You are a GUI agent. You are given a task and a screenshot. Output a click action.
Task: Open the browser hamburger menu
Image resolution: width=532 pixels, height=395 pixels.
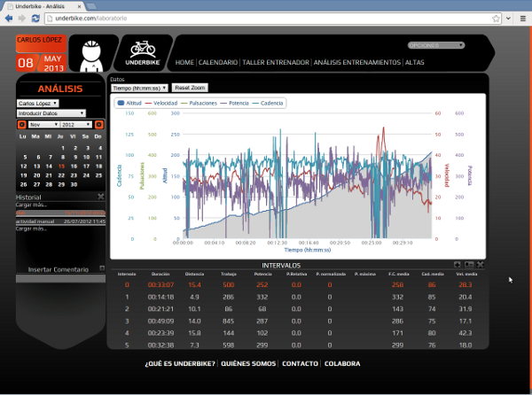pos(523,19)
